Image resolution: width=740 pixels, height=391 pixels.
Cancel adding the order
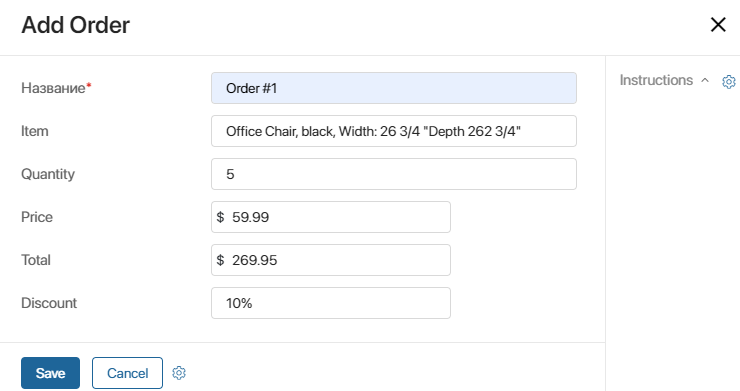pyautogui.click(x=127, y=373)
